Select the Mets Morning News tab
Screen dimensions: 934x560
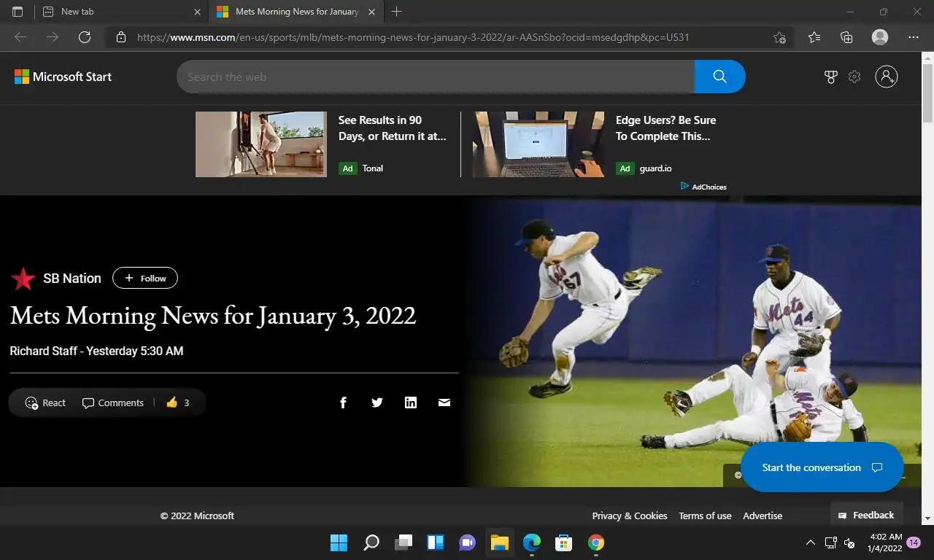tap(296, 12)
